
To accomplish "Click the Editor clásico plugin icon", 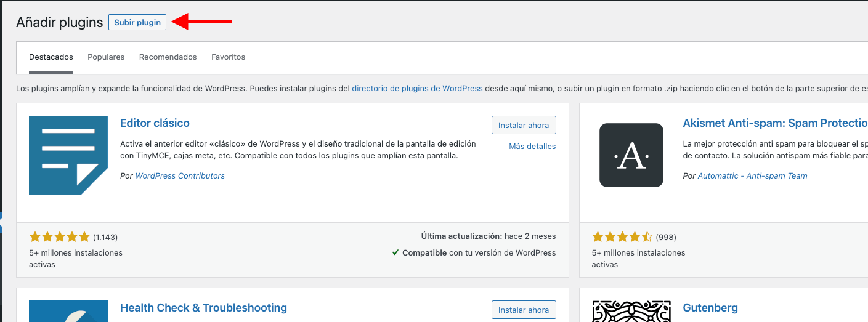I will 68,155.
